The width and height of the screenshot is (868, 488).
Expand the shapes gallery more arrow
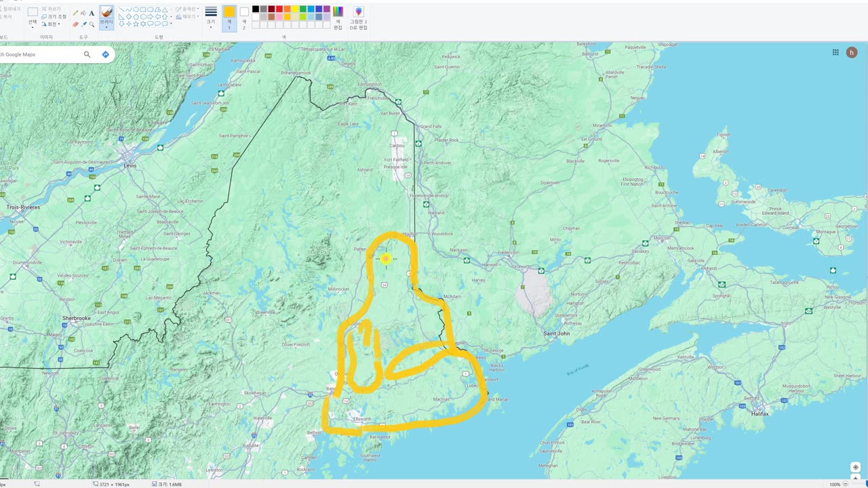(171, 24)
